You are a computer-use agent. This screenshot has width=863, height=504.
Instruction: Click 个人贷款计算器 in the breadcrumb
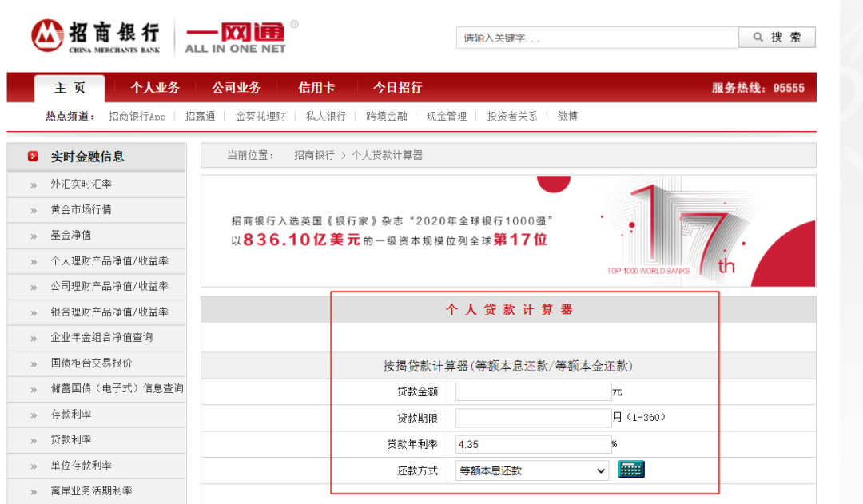[387, 155]
